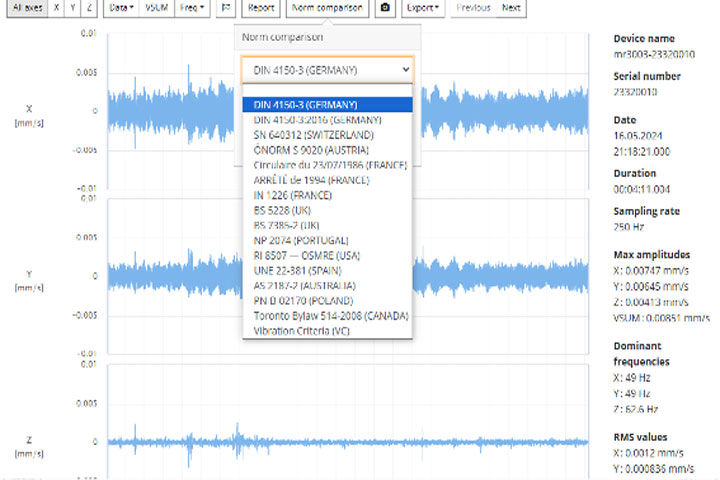Toggle the Y axis button

coord(75,8)
